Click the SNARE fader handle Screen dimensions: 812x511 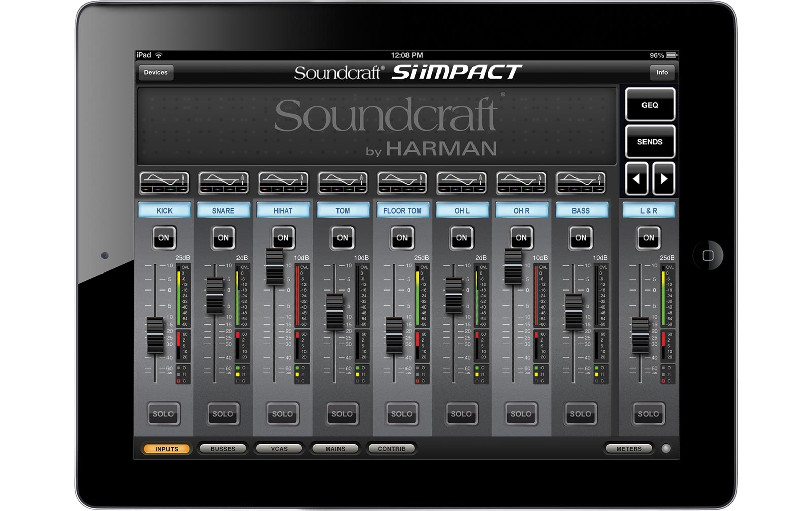[x=215, y=295]
